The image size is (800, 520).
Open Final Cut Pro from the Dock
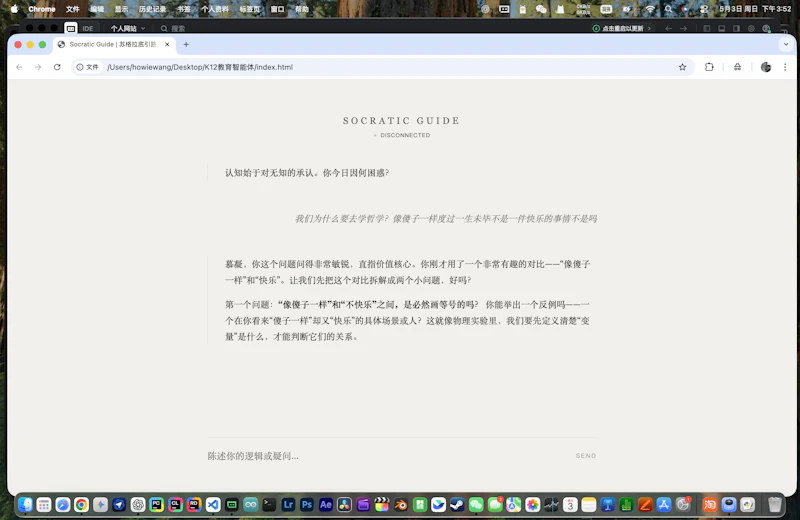coord(382,505)
